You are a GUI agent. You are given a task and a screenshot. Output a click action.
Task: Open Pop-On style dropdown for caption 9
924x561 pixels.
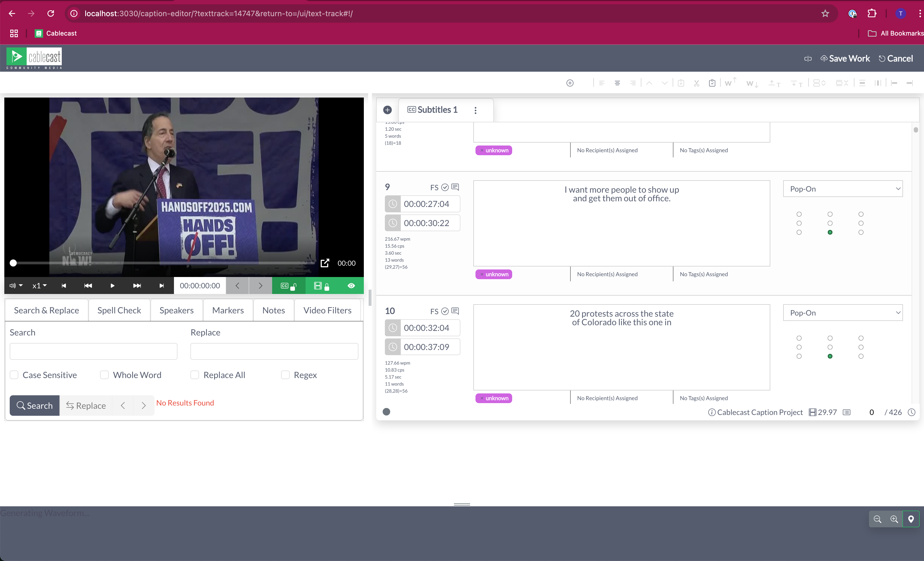coord(843,189)
